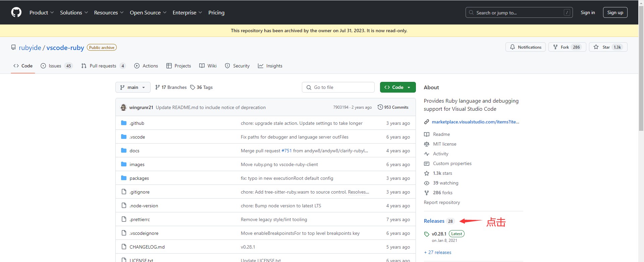Switch to the Wiki tab
Image resolution: width=644 pixels, height=262 pixels.
(x=208, y=66)
